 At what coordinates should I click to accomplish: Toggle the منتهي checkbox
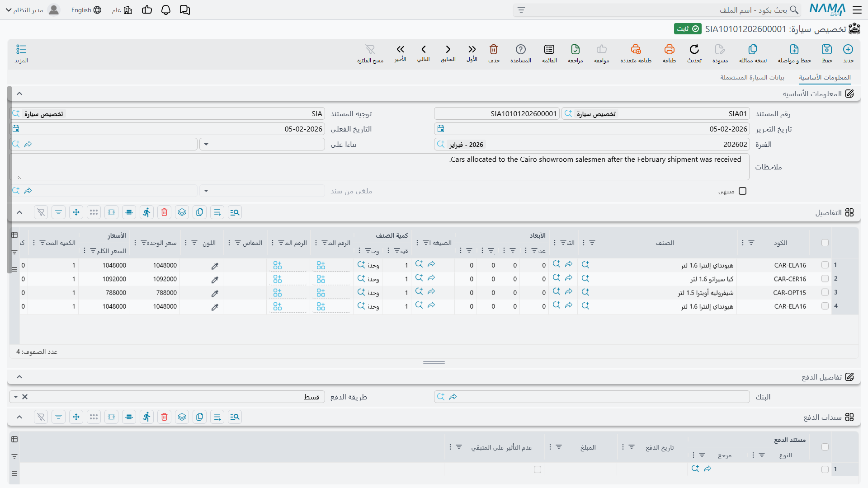(x=742, y=191)
